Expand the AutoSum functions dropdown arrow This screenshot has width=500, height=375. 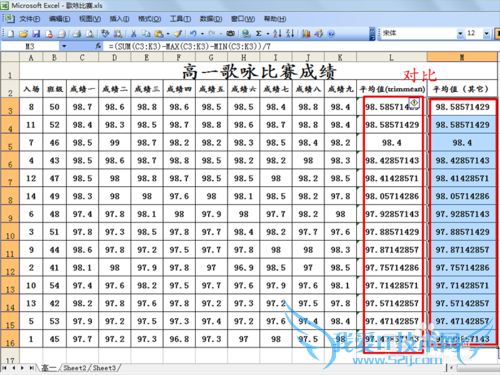click(x=267, y=34)
